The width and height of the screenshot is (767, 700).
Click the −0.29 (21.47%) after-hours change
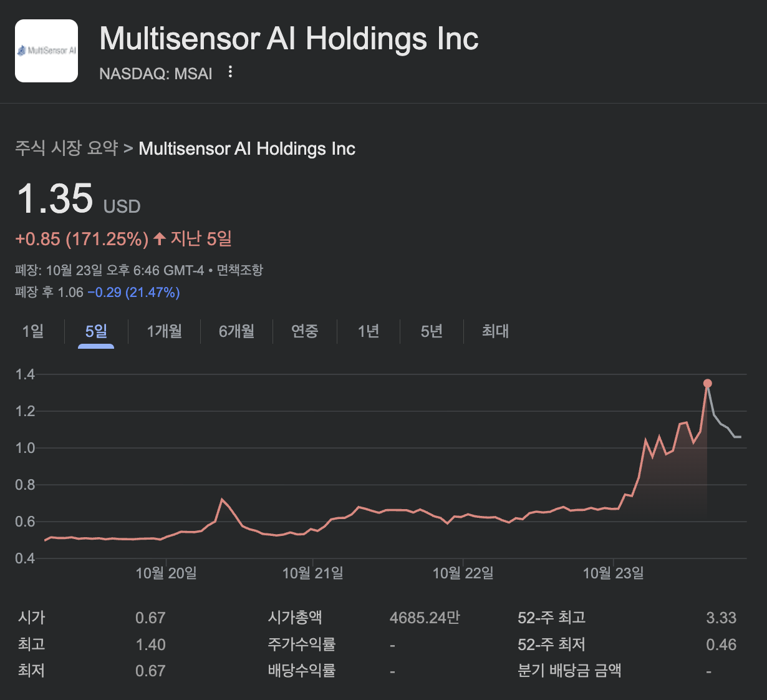tap(133, 293)
